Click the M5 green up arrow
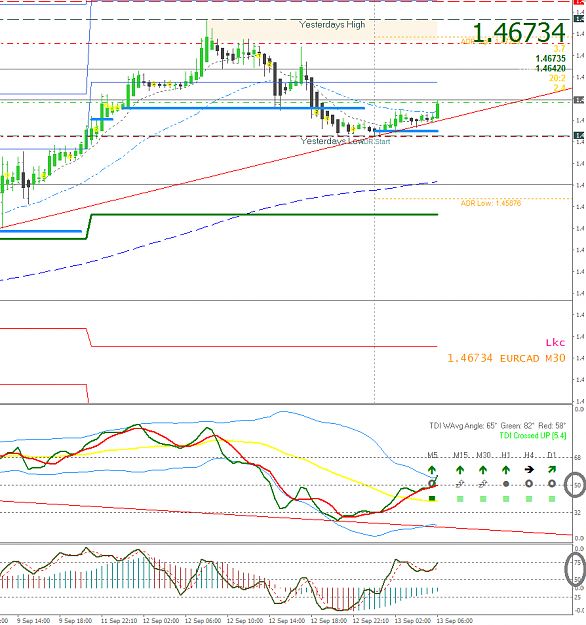Screen dimensions: 586x625 point(432,470)
